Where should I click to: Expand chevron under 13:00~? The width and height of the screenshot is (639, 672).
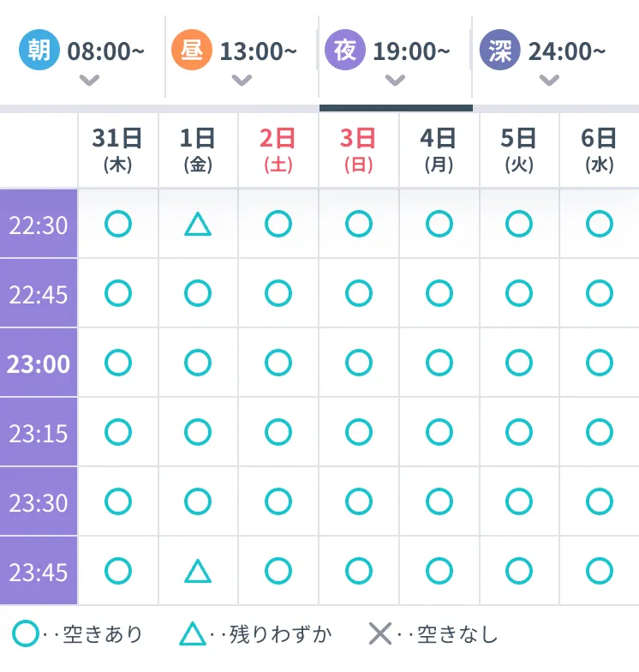[x=242, y=81]
